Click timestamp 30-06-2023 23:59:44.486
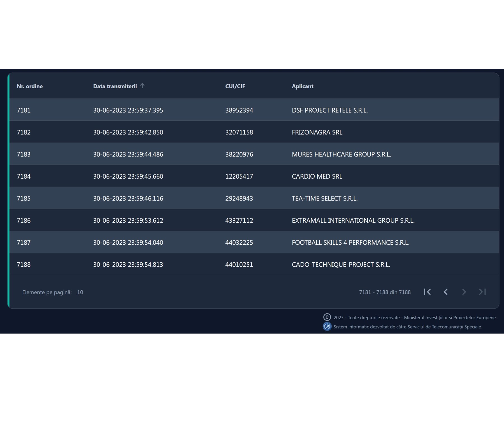 128,154
